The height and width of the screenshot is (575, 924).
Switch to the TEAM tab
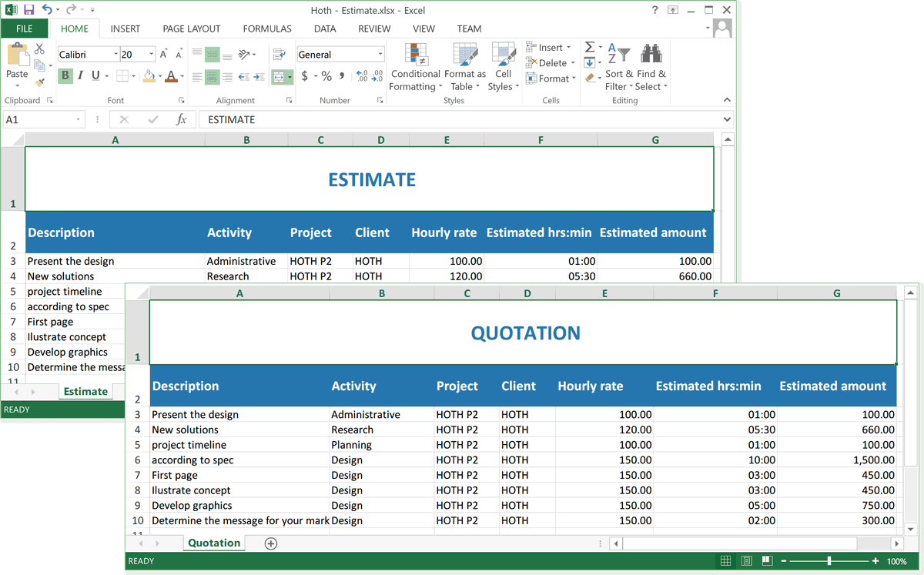tap(469, 28)
